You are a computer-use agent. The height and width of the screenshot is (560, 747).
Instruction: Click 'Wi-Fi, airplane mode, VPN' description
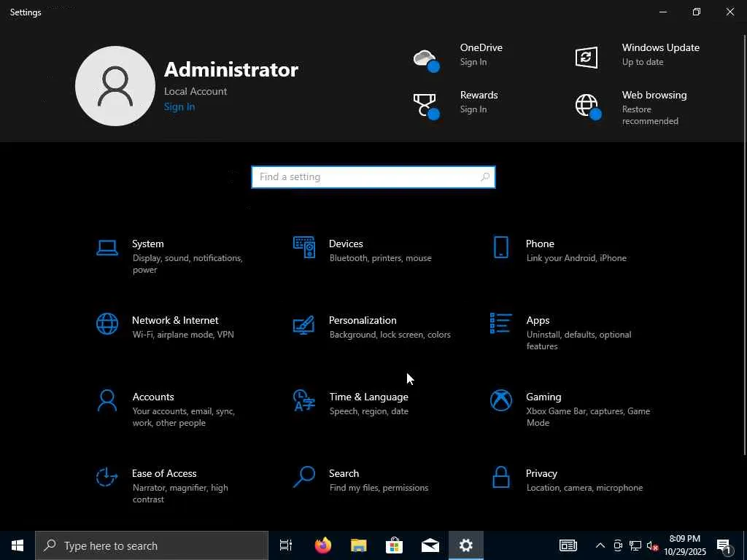pyautogui.click(x=183, y=334)
